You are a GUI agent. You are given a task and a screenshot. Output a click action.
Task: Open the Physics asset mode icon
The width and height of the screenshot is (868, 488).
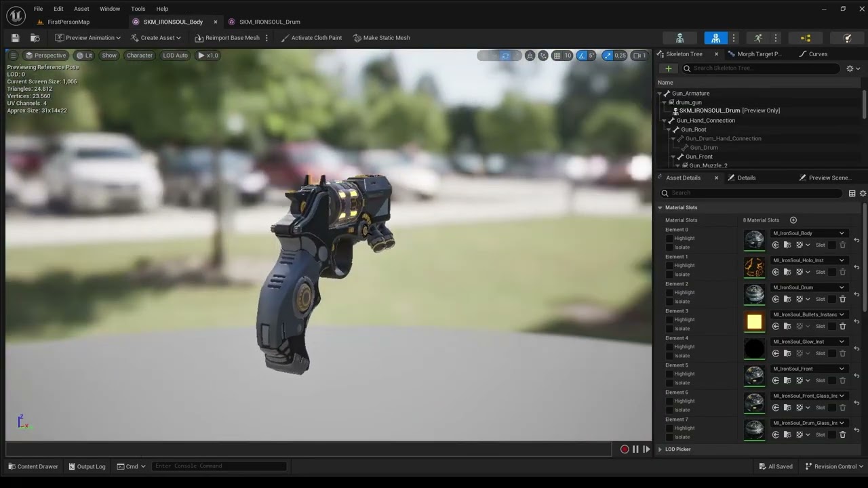[847, 38]
